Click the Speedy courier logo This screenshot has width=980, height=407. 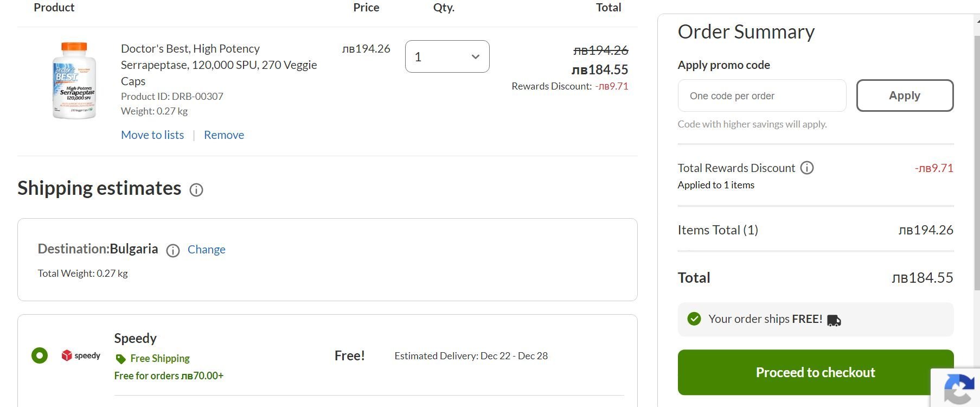(81, 355)
